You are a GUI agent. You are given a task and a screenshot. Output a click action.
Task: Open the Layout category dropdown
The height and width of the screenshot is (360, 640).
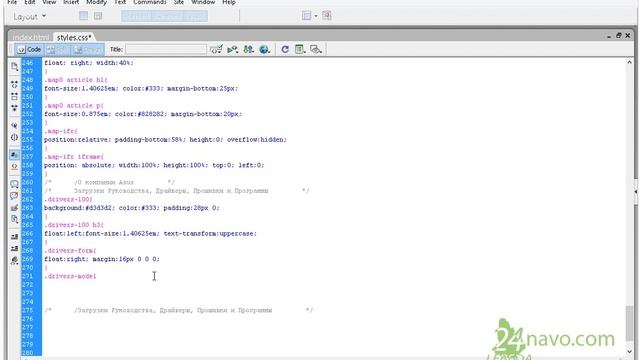click(29, 17)
